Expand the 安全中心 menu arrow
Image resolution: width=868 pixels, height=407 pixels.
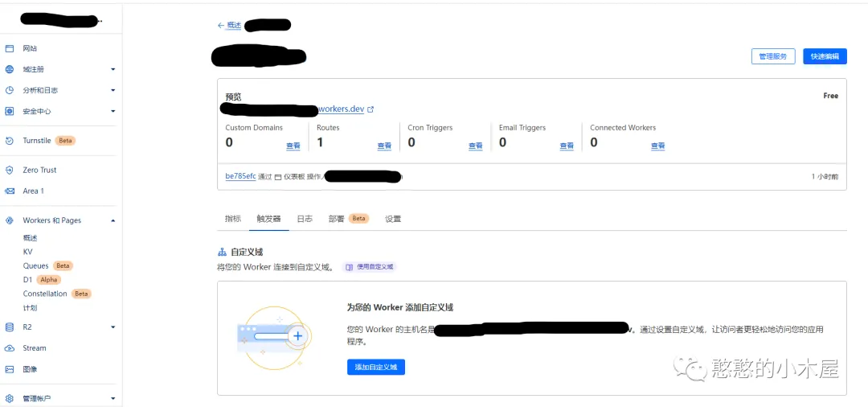[113, 111]
